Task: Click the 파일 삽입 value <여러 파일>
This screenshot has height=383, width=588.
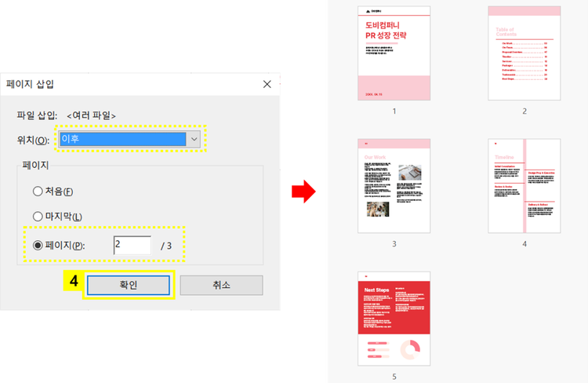Action: [x=91, y=115]
